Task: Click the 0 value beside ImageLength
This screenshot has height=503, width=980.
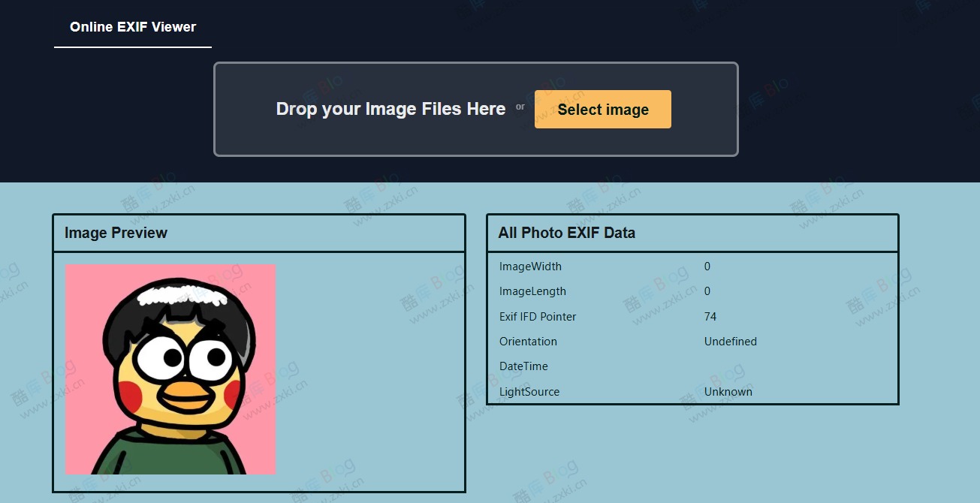Action: tap(706, 291)
